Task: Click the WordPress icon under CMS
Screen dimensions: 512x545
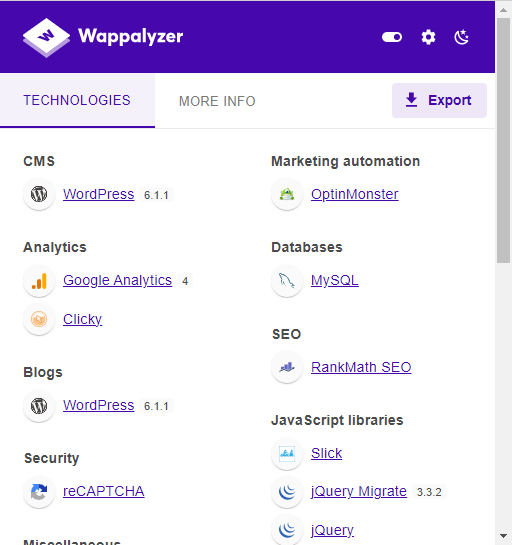Action: point(39,194)
